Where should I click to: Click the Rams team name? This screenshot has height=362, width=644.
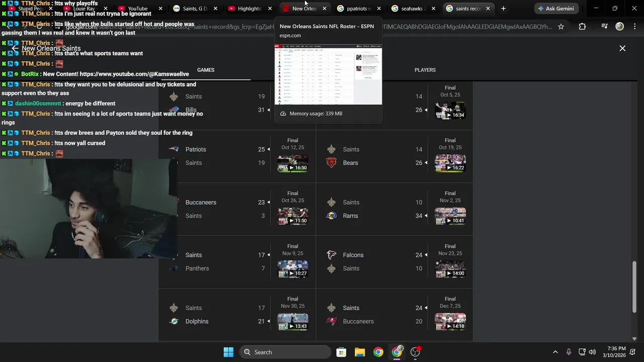(x=351, y=216)
